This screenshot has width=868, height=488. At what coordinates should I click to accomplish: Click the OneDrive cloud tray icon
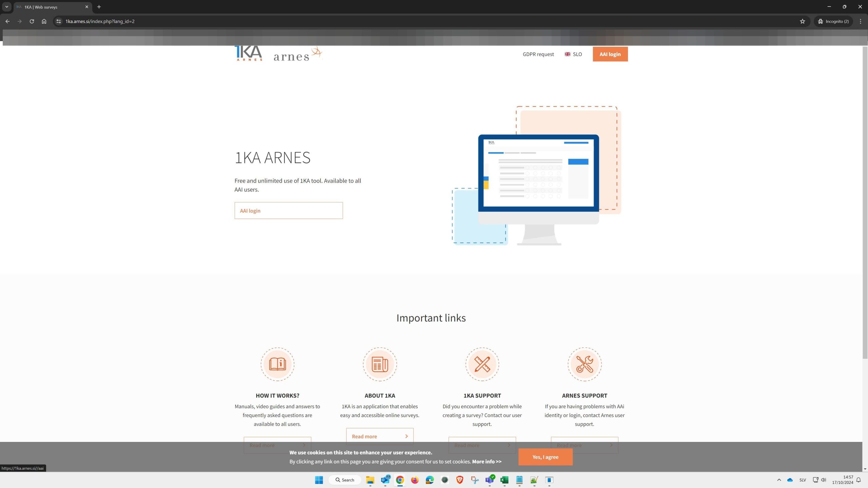click(x=790, y=480)
